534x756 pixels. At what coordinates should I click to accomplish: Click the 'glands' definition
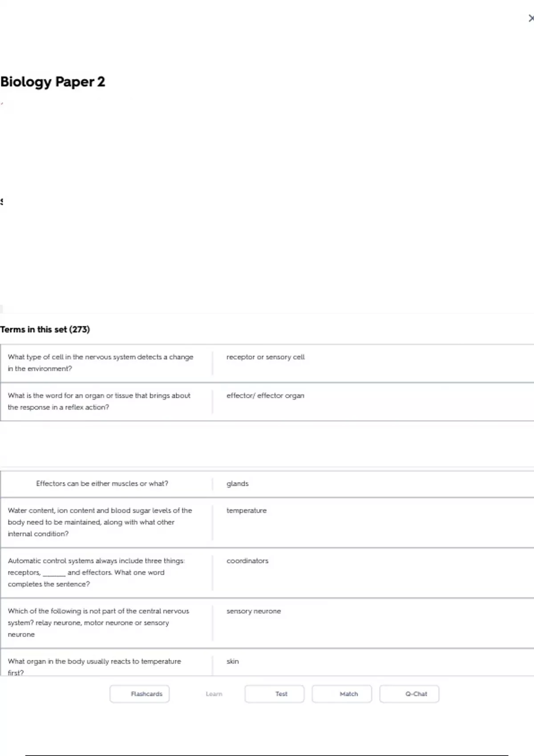click(x=237, y=484)
